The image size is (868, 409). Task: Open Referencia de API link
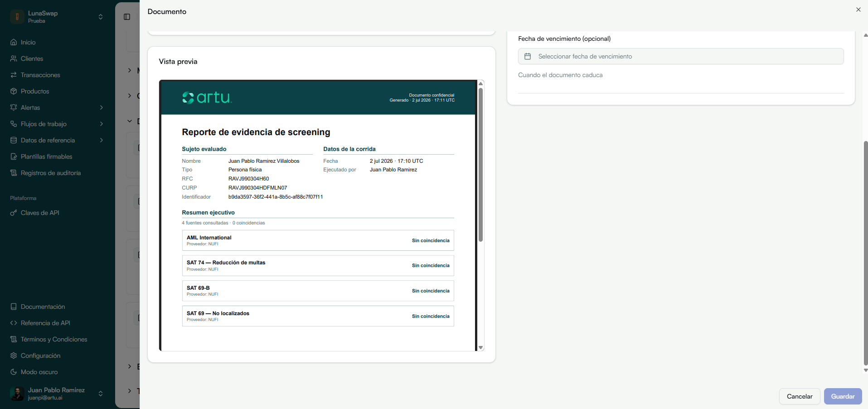click(x=57, y=323)
